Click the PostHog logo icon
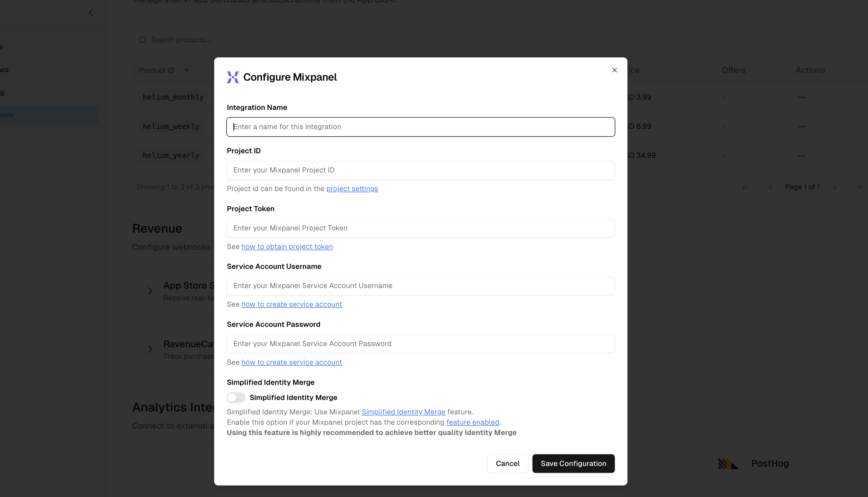Viewport: 868px width, 497px height. click(728, 463)
